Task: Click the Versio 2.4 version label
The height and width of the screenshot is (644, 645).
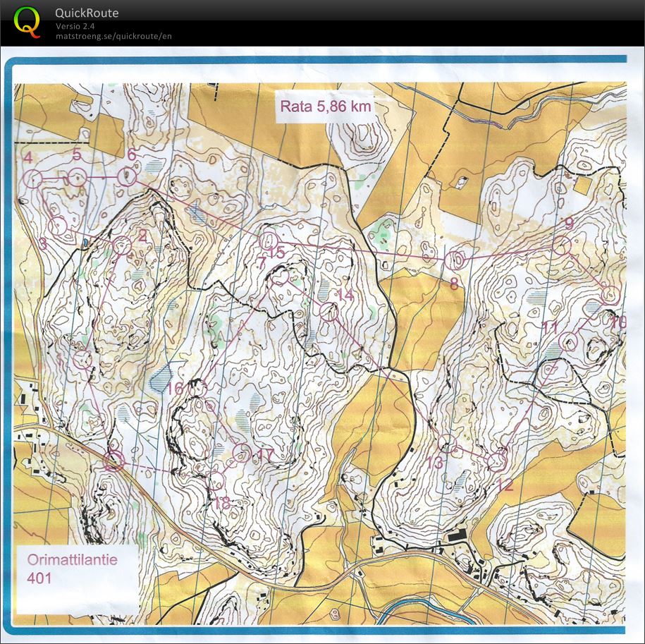Action: point(75,26)
